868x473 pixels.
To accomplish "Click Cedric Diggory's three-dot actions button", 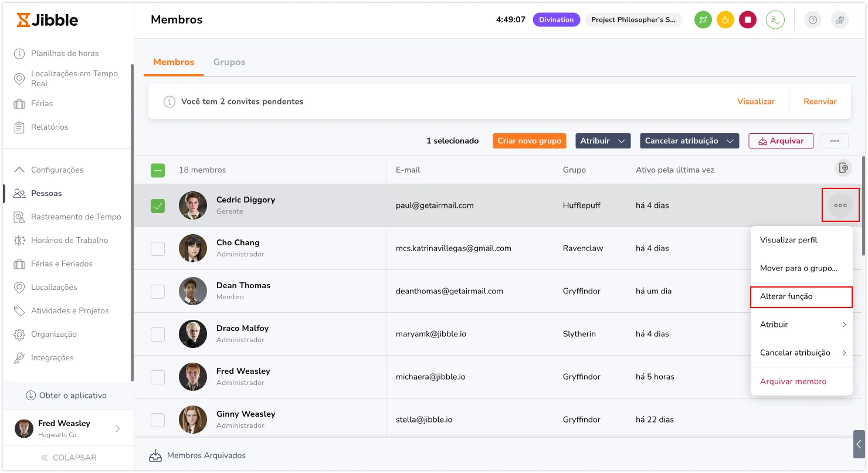I will (840, 205).
